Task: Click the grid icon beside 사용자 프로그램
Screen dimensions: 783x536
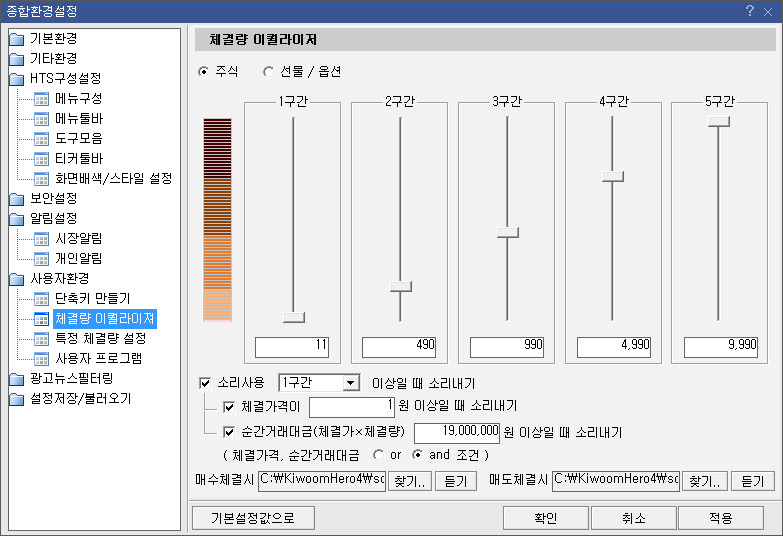Action: point(41,359)
